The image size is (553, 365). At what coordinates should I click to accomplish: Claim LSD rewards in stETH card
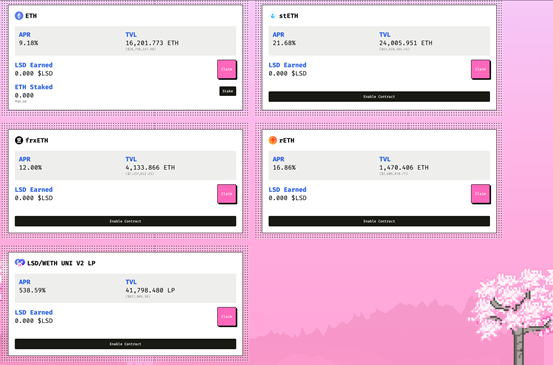pos(481,69)
